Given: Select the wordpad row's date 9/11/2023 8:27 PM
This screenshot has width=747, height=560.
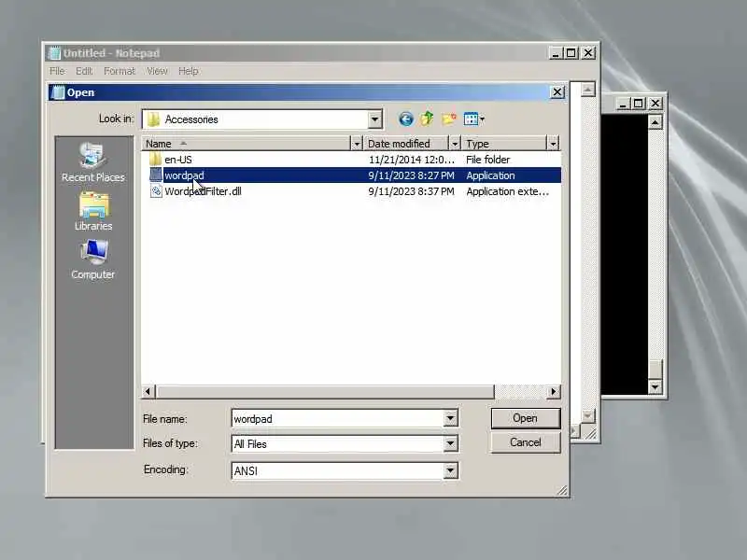Looking at the screenshot, I should coord(411,175).
